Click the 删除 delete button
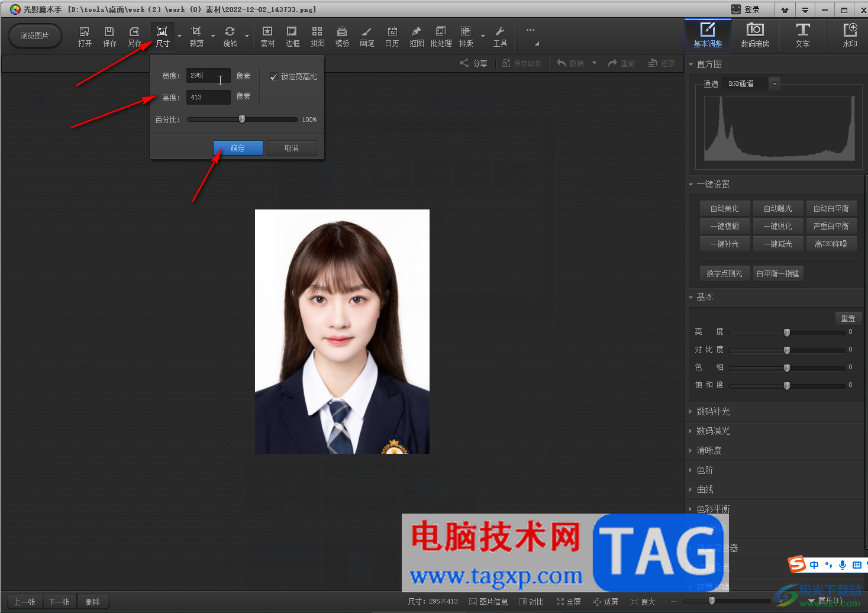The width and height of the screenshot is (868, 613). [x=92, y=602]
